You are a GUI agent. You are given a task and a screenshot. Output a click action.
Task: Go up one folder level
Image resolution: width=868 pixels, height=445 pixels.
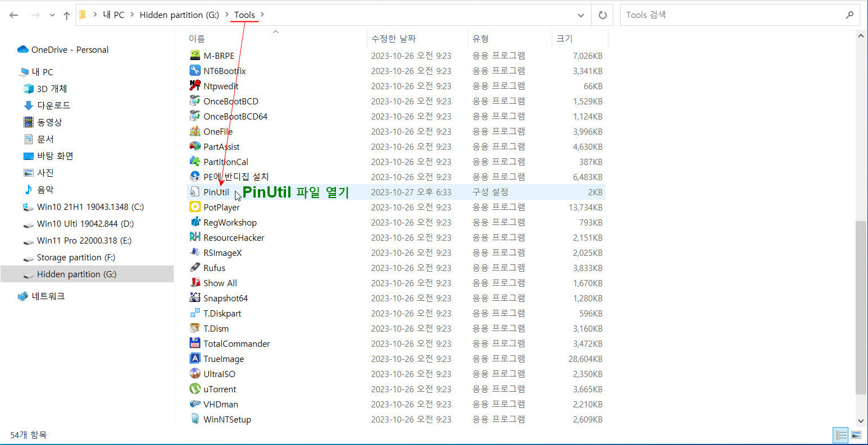pos(67,15)
